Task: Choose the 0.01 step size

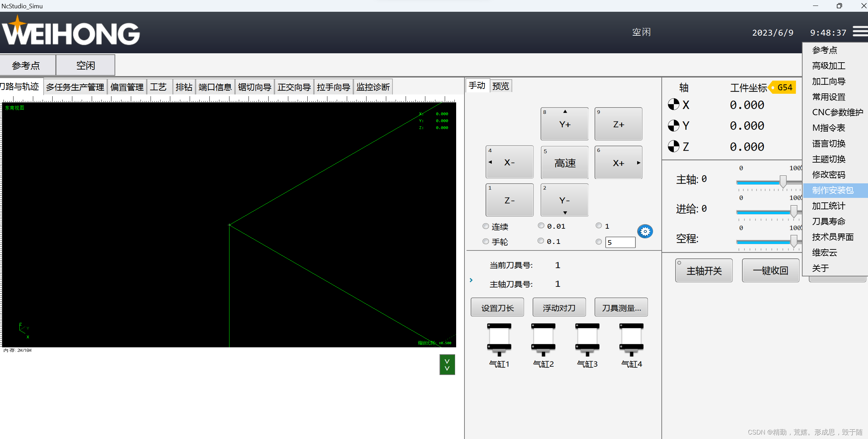Action: point(541,226)
